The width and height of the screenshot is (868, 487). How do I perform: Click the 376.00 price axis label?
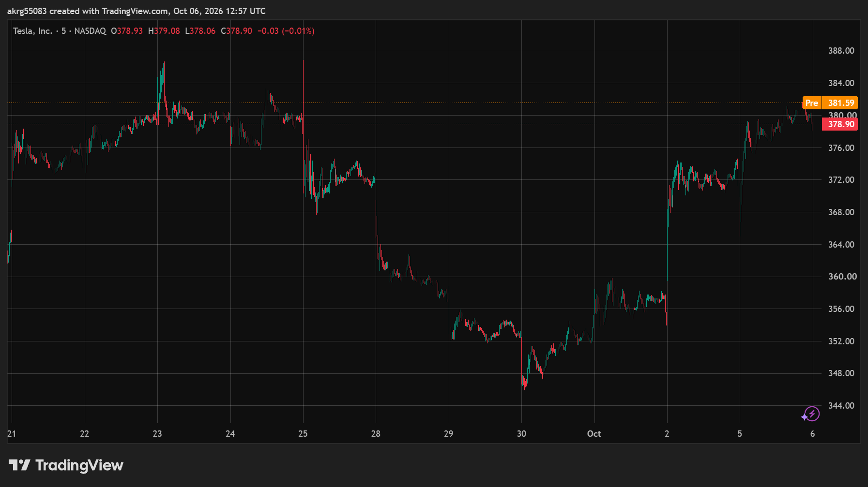point(841,148)
